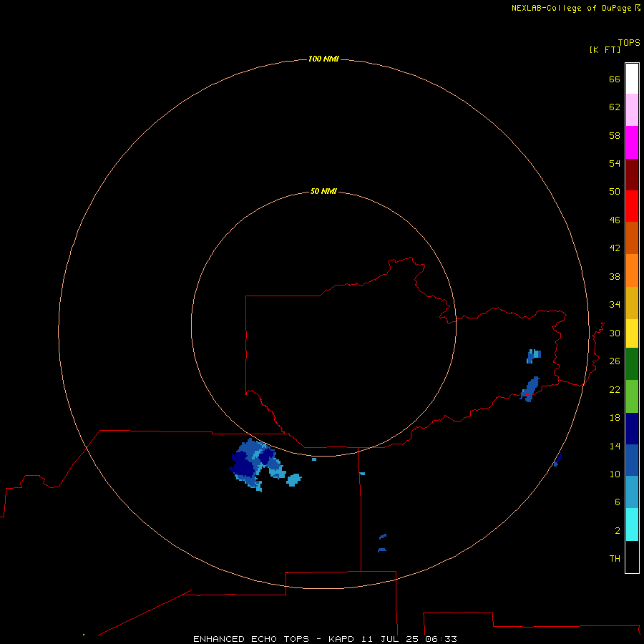Click the '54' legend scale value
This screenshot has width=644, height=644.
coord(615,163)
